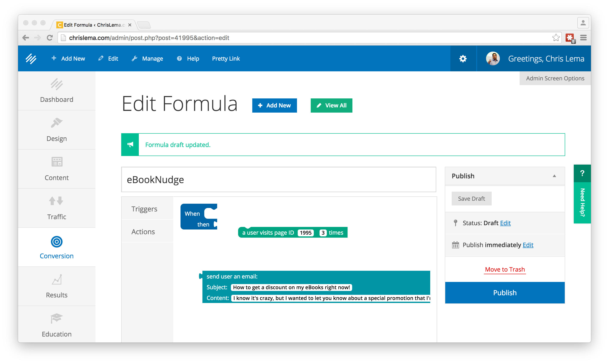Click Move to Trash link
The image size is (609, 364).
505,269
